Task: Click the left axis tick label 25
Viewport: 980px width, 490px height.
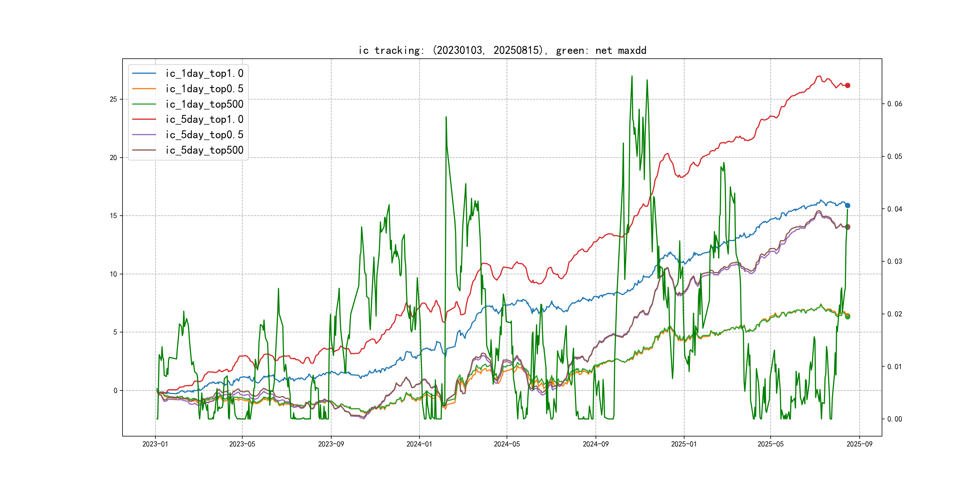Action: [113, 99]
